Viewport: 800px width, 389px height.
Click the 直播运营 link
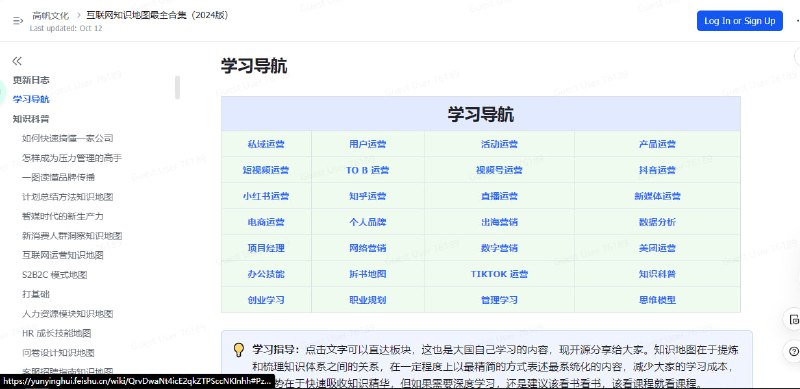(x=499, y=196)
